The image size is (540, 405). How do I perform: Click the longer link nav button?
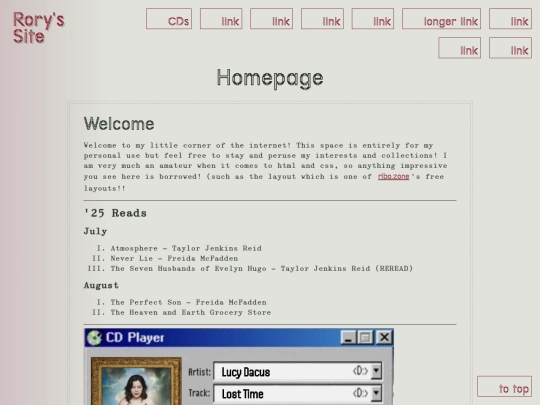441,19
